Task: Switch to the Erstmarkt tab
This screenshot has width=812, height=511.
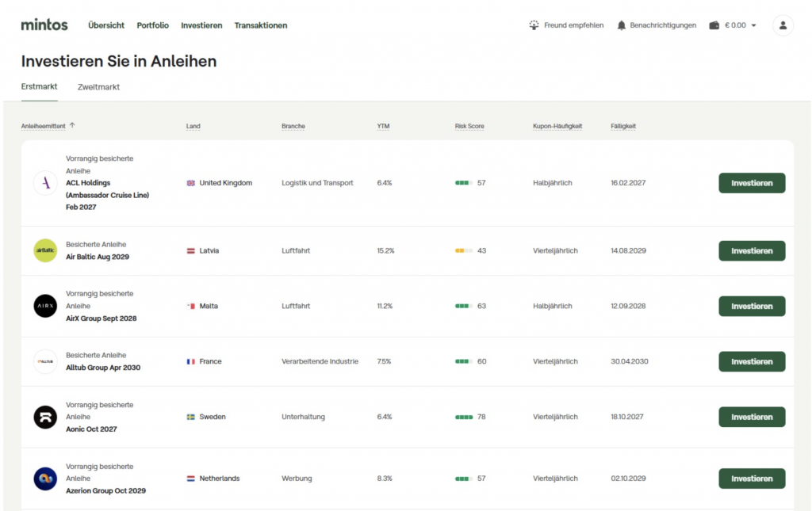Action: (x=40, y=86)
